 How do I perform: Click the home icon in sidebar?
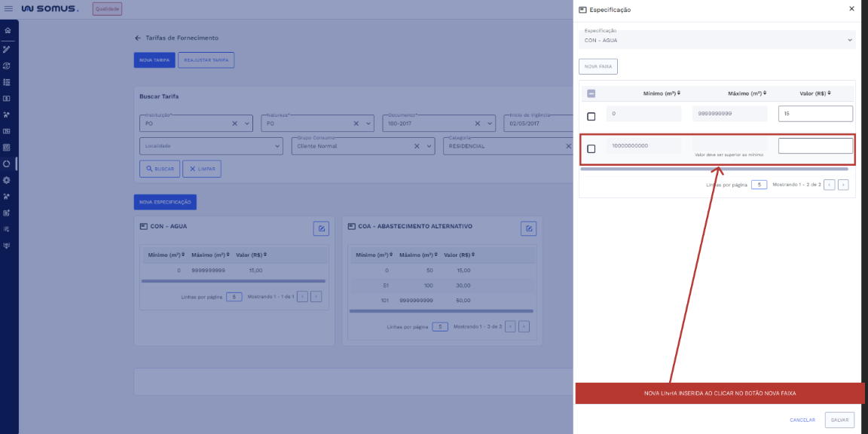click(8, 31)
